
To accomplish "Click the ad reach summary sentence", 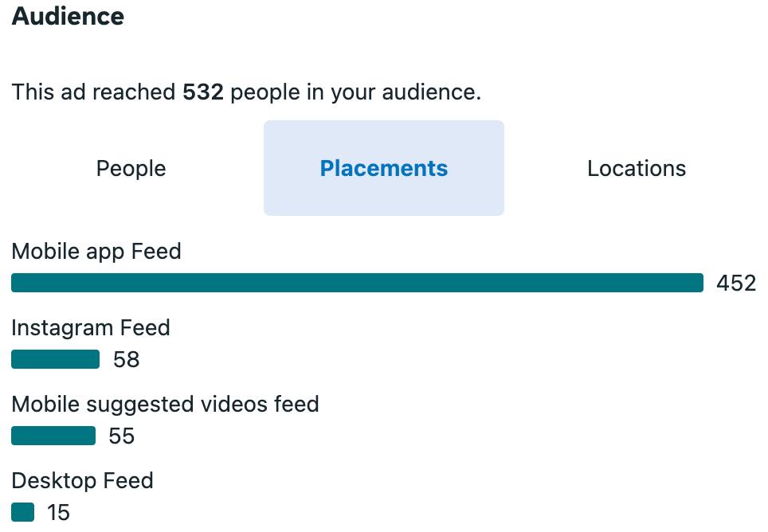I will coord(246,92).
